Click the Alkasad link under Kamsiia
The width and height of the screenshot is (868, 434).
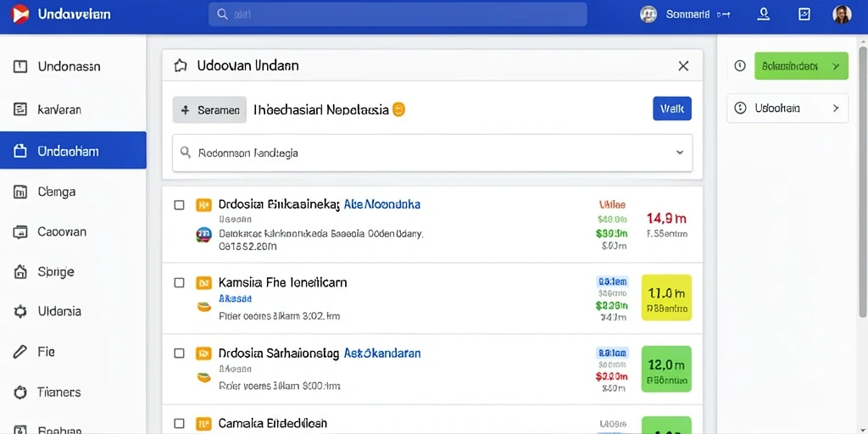point(236,299)
